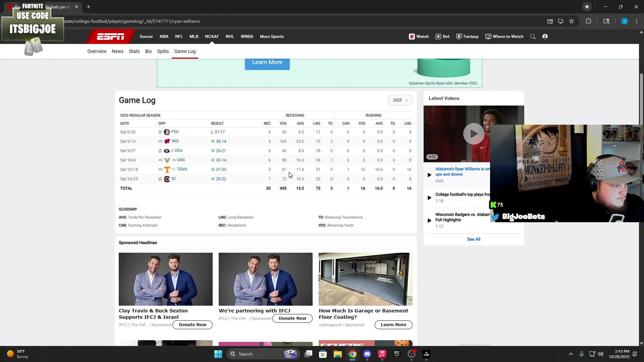Screen dimensions: 644x362
Task: Open the Watch link in ESPN header
Action: [x=419, y=36]
